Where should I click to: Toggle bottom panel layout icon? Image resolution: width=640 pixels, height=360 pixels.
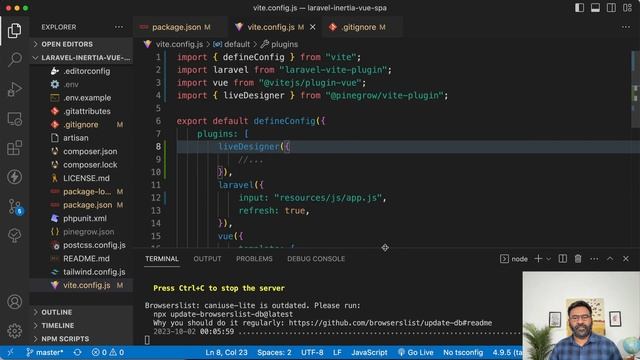coord(595,8)
